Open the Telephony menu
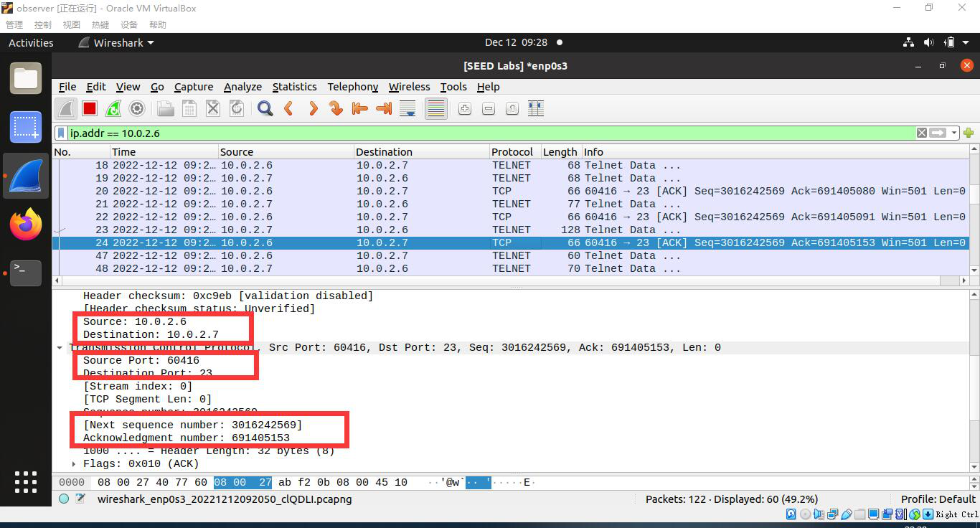 (x=352, y=87)
